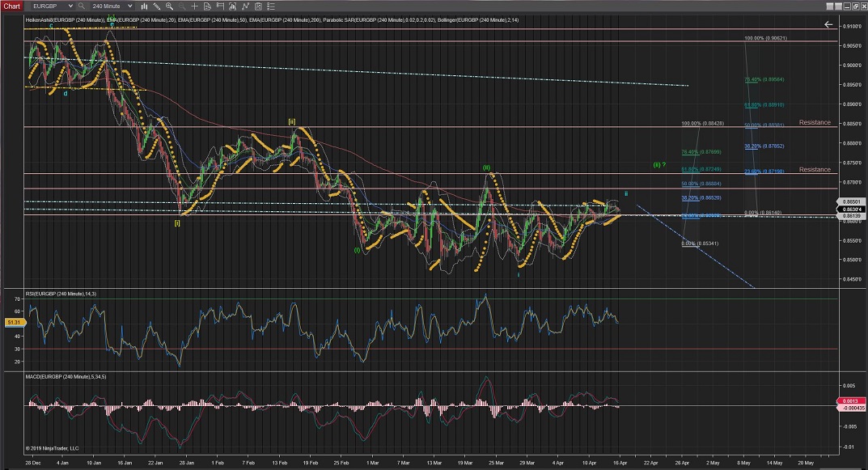Toggle the Chart Trader icon

click(220, 6)
